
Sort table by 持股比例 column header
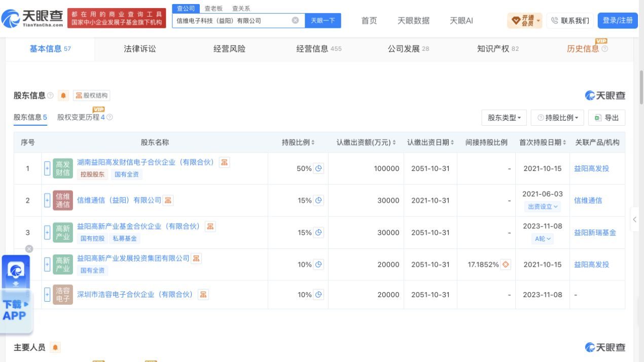point(298,142)
